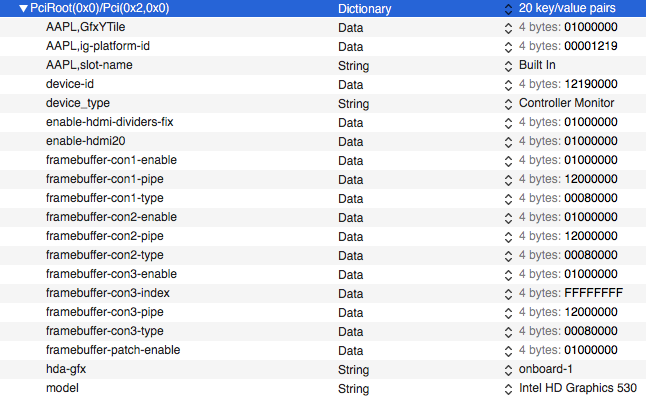Select the device-id key
Screen dimensions: 646x397
point(70,84)
